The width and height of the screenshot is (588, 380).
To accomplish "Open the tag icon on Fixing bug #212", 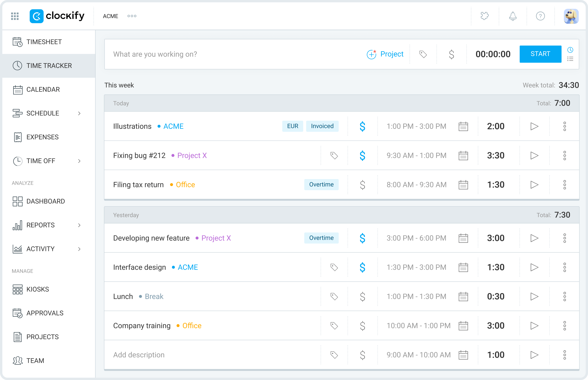I will tap(334, 155).
